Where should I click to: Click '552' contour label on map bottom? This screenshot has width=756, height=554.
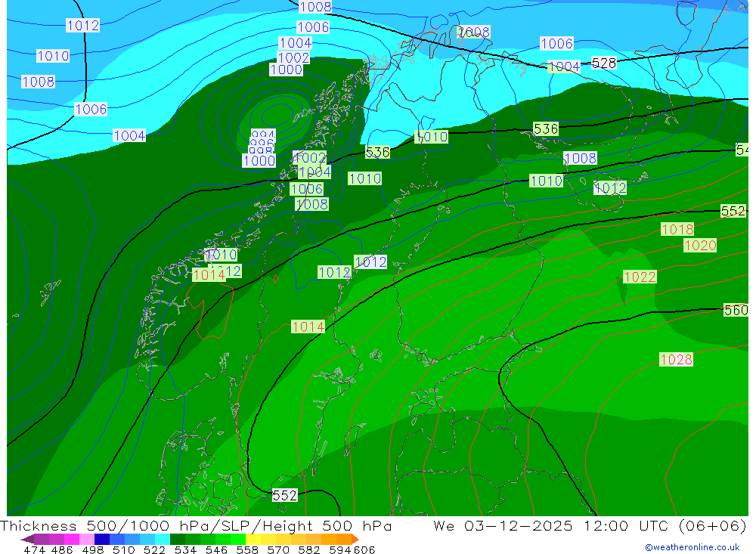[x=284, y=495]
